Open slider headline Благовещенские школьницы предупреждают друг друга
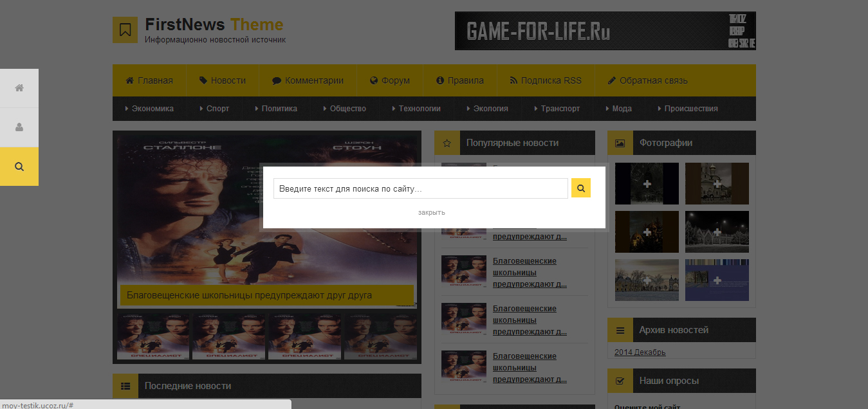Image resolution: width=868 pixels, height=409 pixels. coord(250,295)
